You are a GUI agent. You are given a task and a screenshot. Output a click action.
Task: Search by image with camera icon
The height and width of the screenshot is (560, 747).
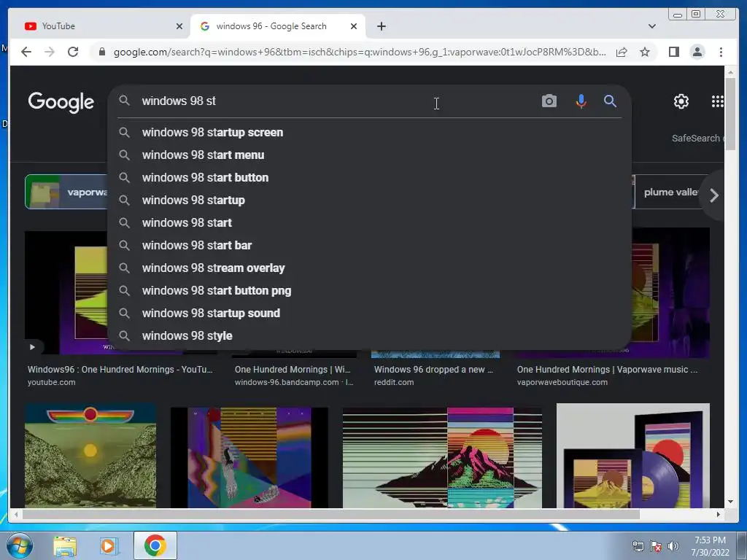(x=549, y=101)
